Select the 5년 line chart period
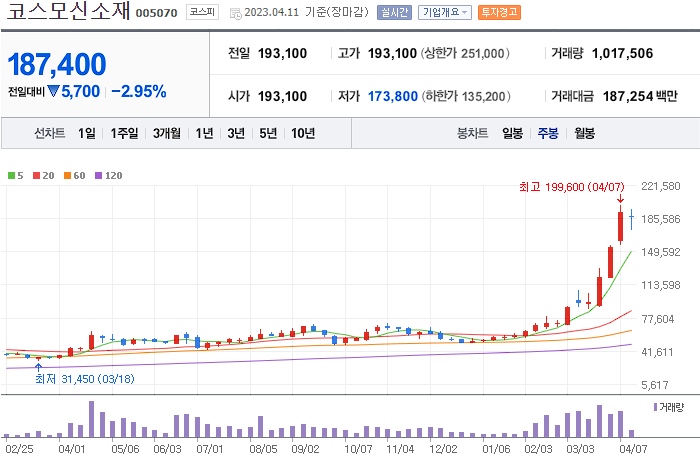This screenshot has height=455, width=700. [268, 133]
